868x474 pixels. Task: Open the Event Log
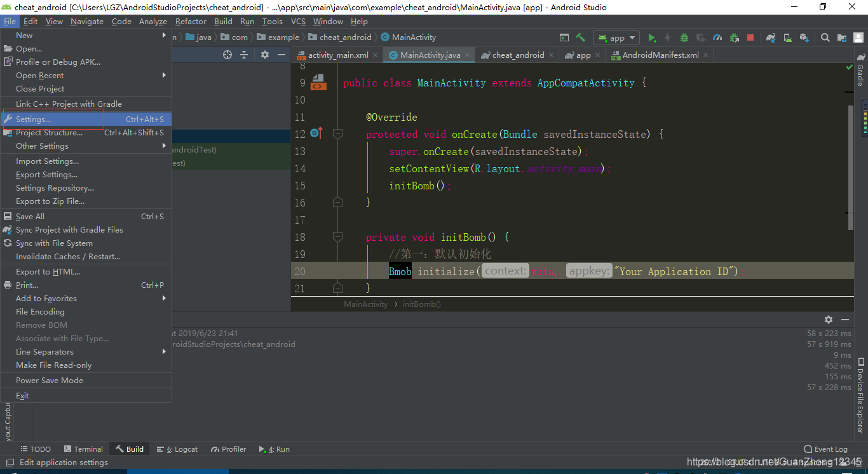[x=825, y=449]
